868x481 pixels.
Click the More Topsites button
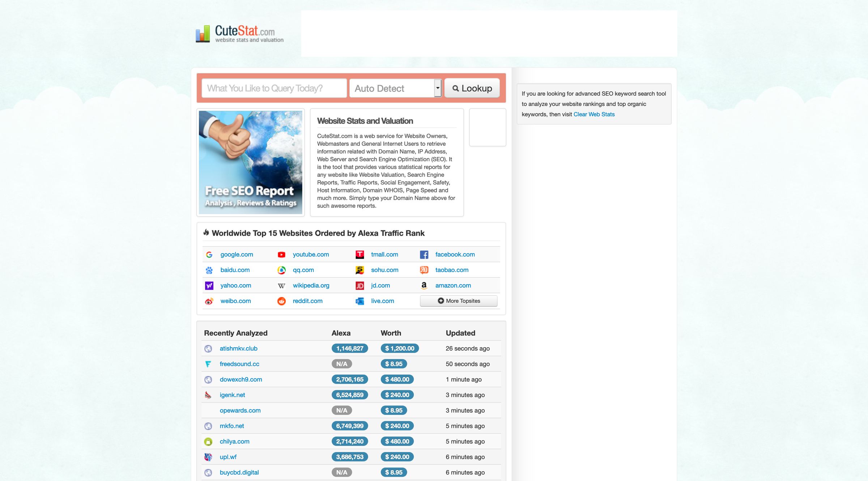(x=458, y=301)
